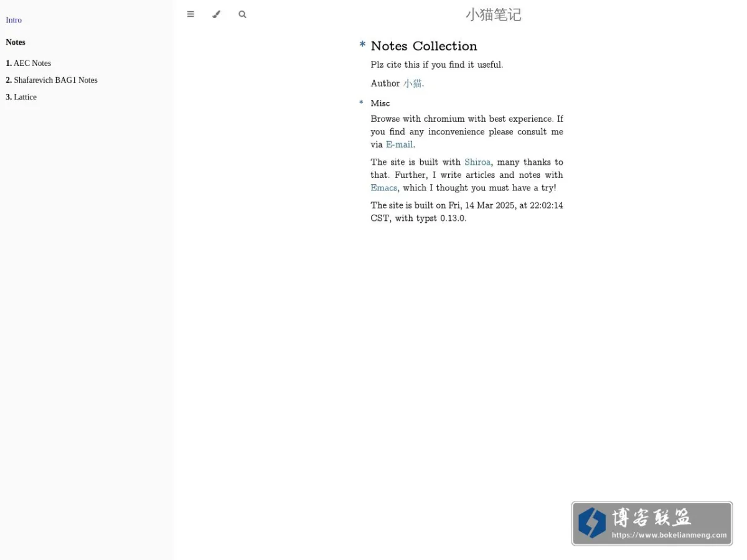Open the theme picker paintbrush icon
The image size is (747, 560).
coord(217,14)
